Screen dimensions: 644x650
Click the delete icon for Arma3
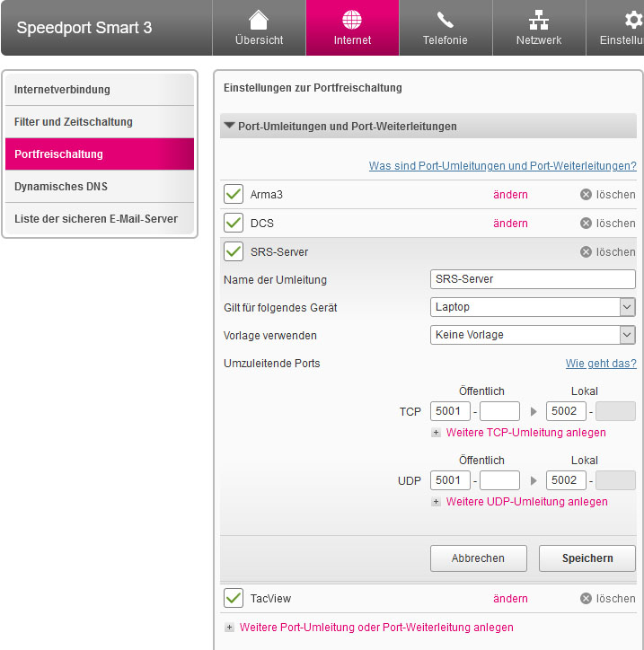pos(586,195)
